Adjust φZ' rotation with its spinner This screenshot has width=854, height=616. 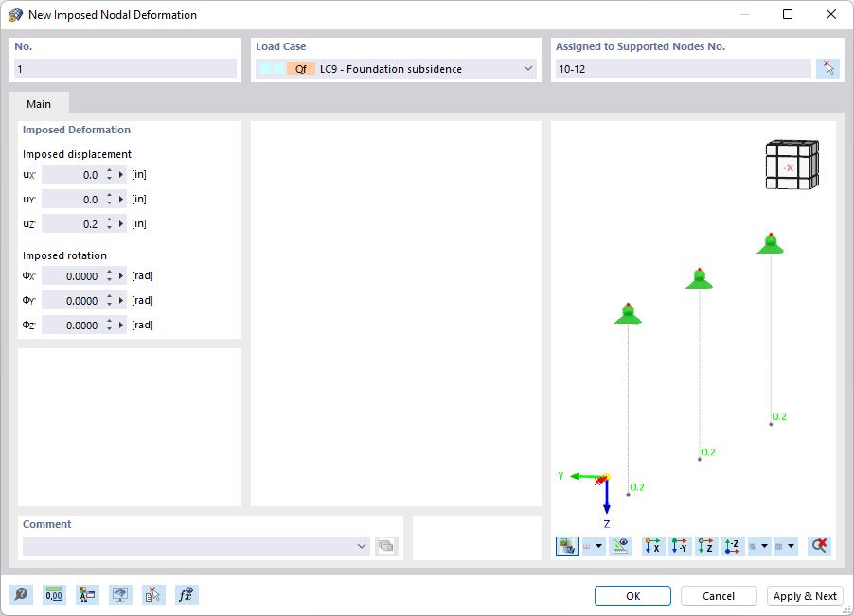109,325
